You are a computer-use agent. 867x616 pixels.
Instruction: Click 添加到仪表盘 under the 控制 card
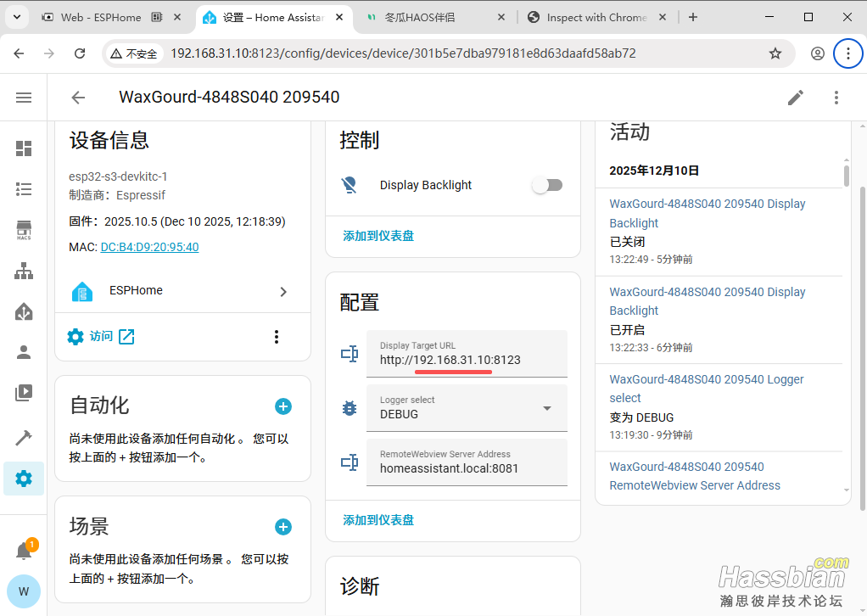(x=378, y=236)
